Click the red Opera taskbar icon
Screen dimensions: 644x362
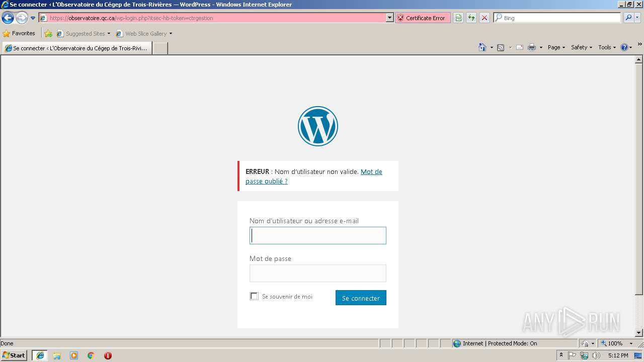(108, 355)
